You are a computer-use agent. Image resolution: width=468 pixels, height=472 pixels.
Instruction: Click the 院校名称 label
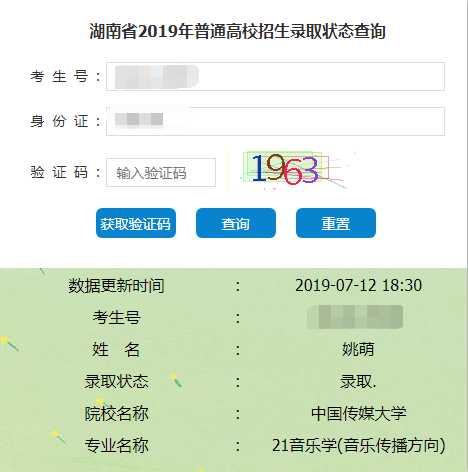point(116,414)
